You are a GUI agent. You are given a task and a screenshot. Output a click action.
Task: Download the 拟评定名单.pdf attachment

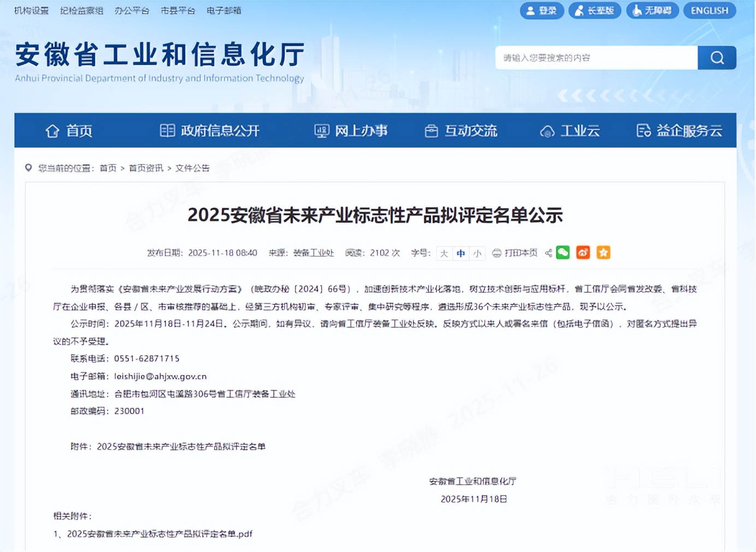pos(160,534)
